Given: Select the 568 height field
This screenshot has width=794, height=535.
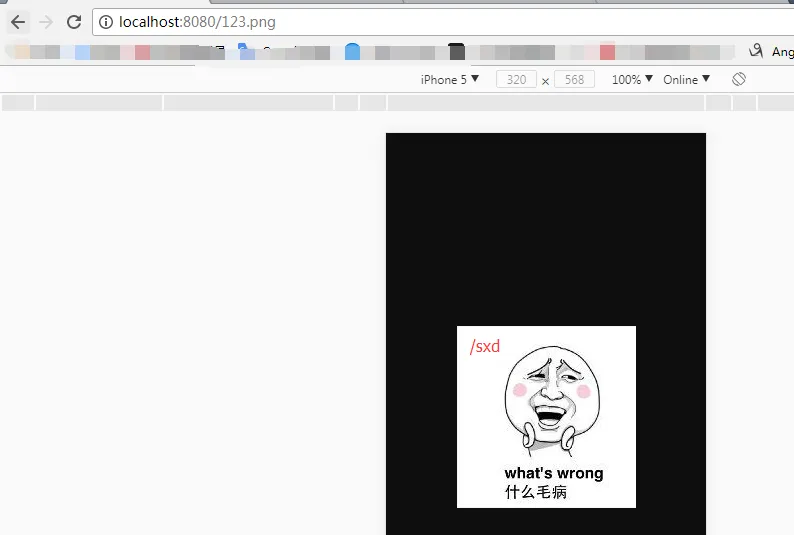Looking at the screenshot, I should (x=574, y=79).
